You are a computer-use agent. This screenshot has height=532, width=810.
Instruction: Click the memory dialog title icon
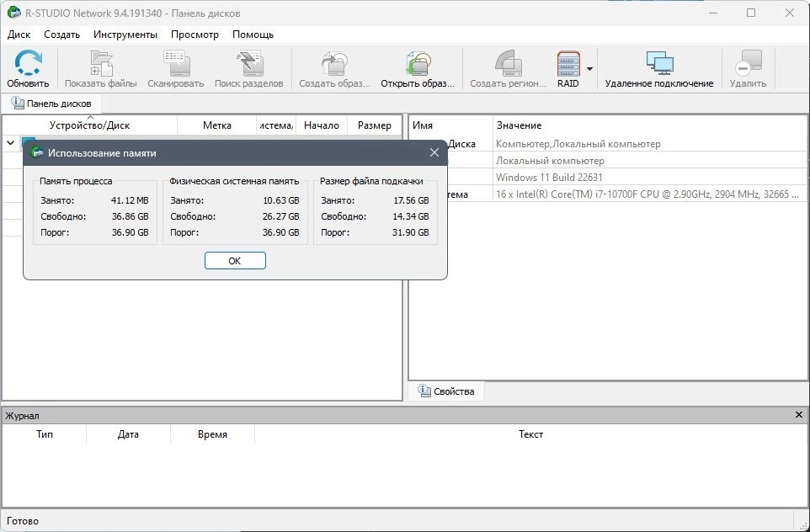click(x=36, y=152)
